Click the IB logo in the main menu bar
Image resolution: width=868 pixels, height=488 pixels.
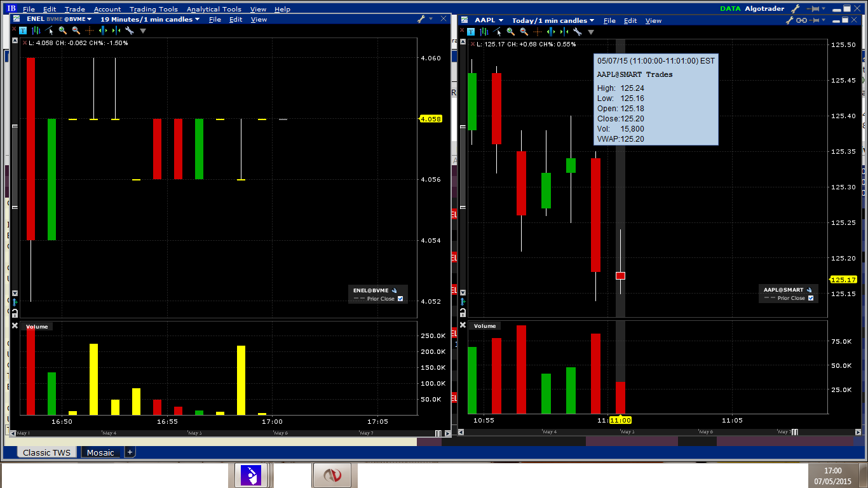(11, 9)
